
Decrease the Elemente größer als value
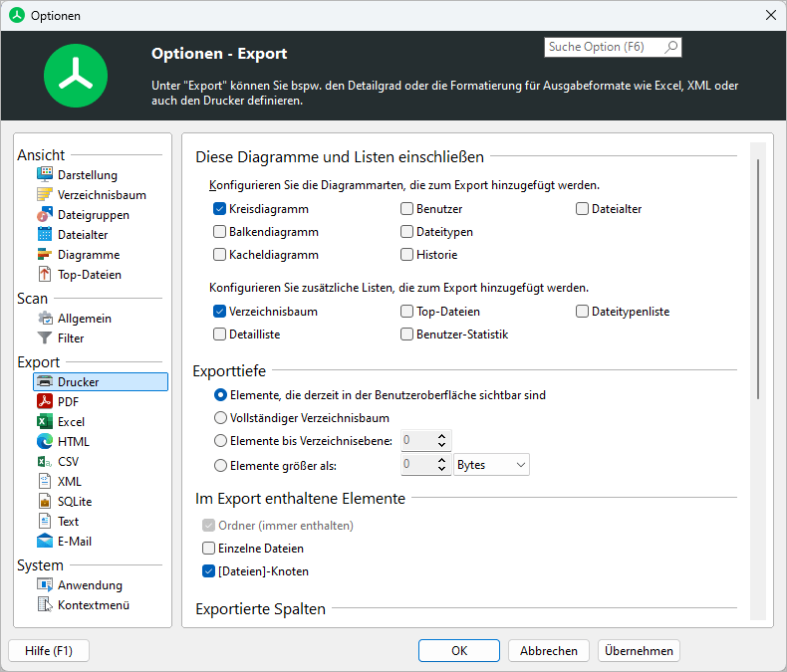(441, 469)
